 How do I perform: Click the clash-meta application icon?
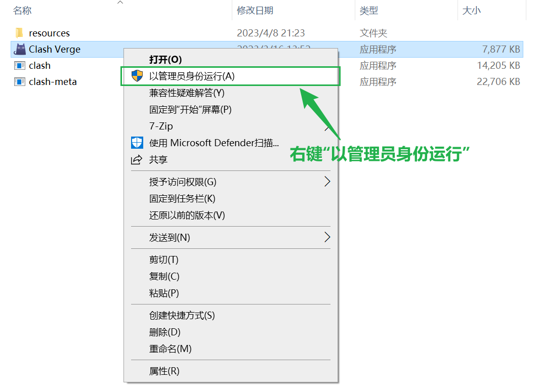click(x=20, y=82)
